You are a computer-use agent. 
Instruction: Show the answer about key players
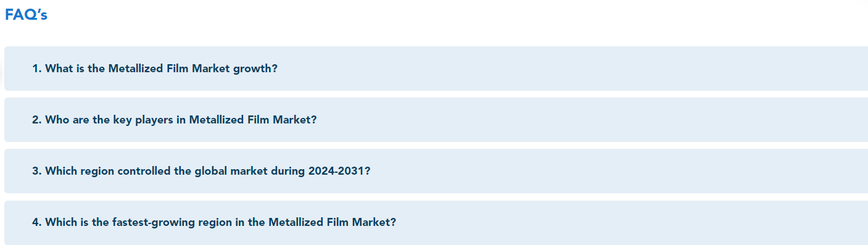174,120
